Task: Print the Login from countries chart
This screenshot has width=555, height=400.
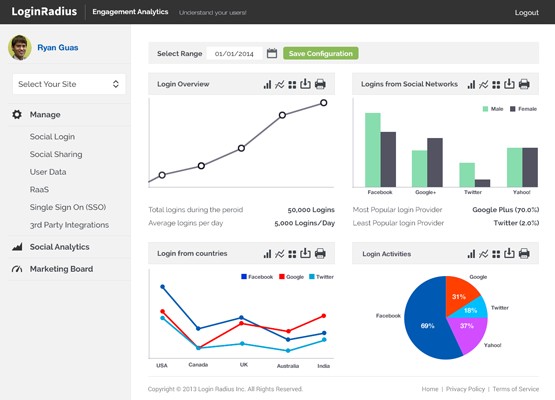Action: pos(320,253)
